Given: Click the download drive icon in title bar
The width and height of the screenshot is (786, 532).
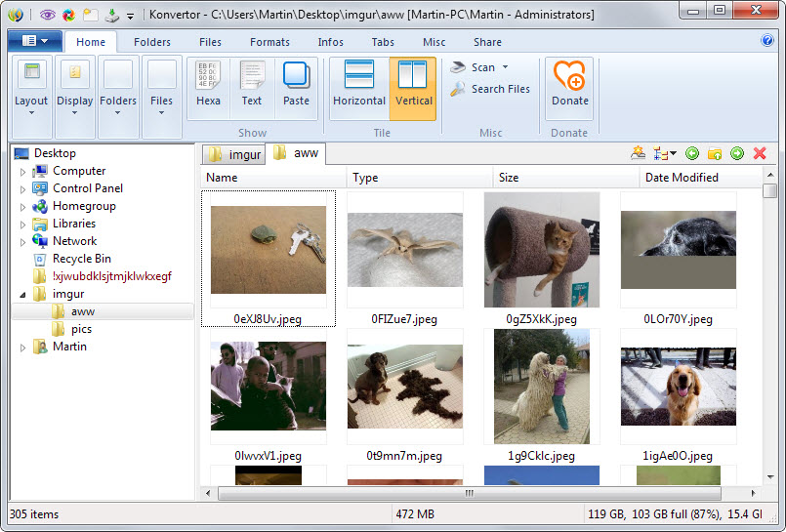Looking at the screenshot, I should click(111, 15).
